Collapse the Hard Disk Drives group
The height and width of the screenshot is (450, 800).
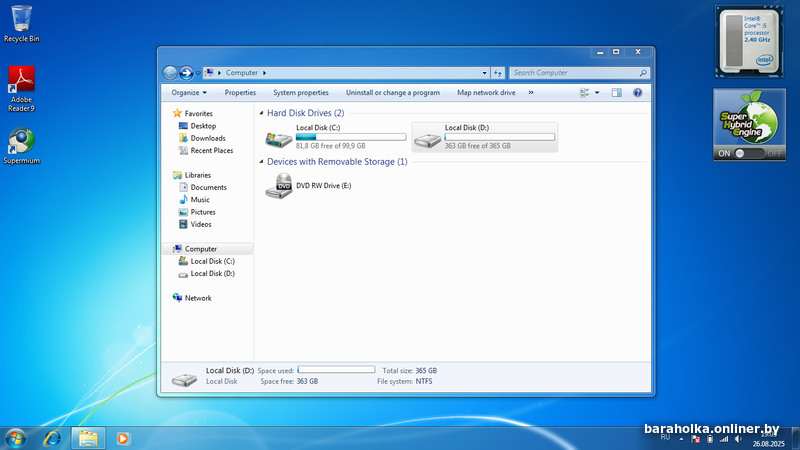[261, 113]
